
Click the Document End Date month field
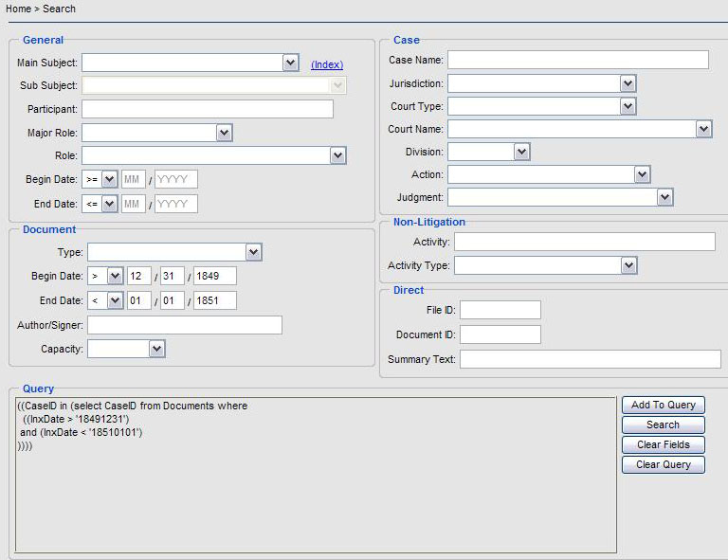[139, 300]
